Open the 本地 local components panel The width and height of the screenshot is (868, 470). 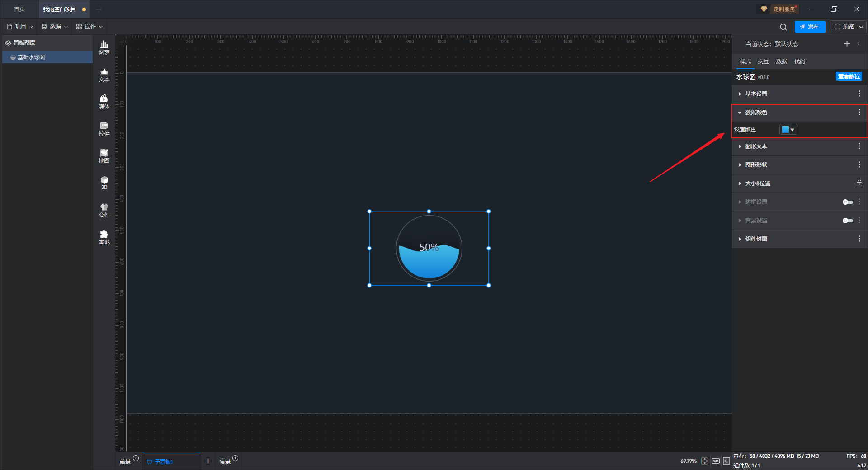coord(104,237)
